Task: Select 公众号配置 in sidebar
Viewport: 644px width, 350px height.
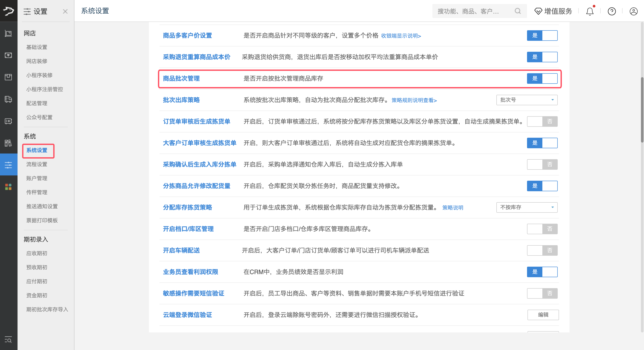Action: click(39, 117)
